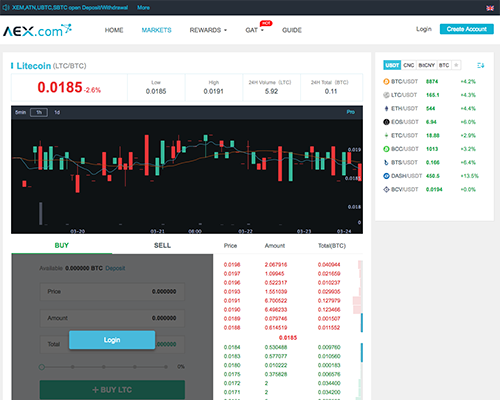500x400 pixels.
Task: Click the DASH/USDT coin icon
Action: click(386, 176)
